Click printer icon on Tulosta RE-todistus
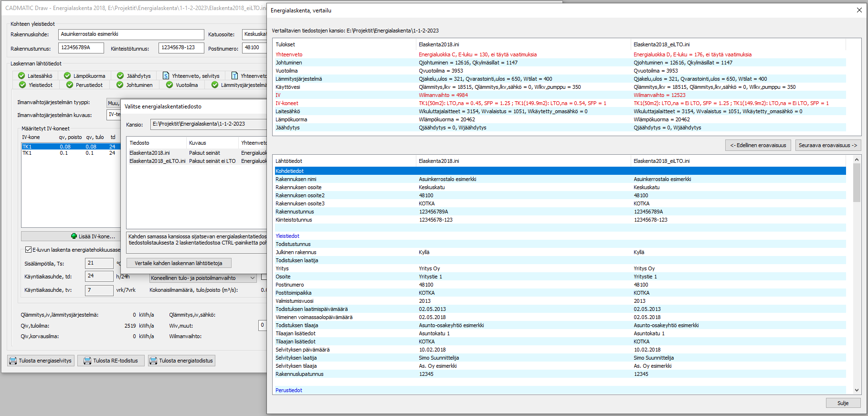The width and height of the screenshot is (868, 416). 87,361
